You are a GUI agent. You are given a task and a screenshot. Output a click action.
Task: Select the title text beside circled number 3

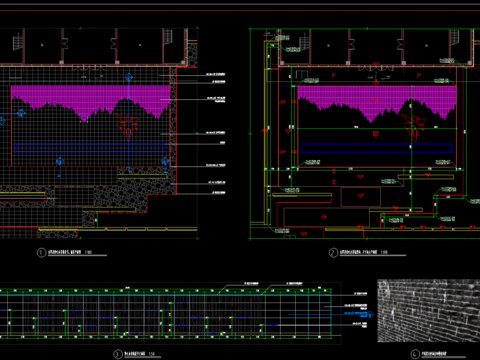point(139,354)
